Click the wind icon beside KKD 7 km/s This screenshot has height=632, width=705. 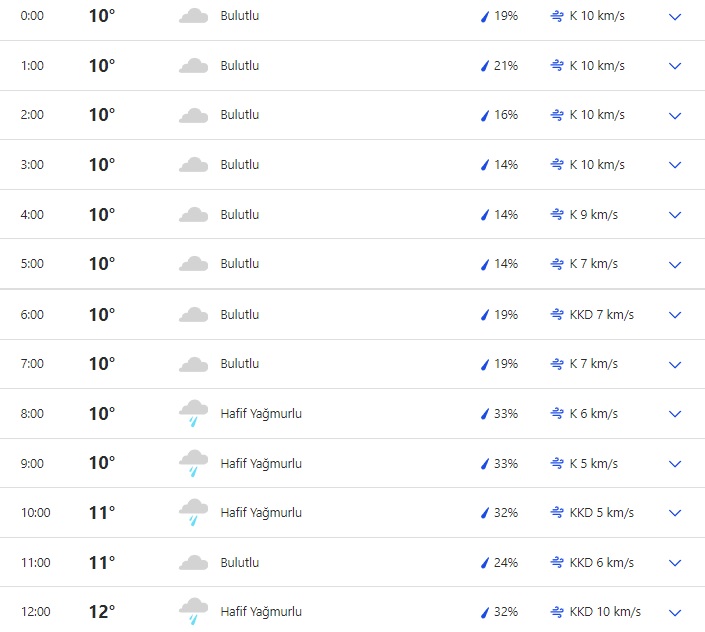(x=557, y=314)
